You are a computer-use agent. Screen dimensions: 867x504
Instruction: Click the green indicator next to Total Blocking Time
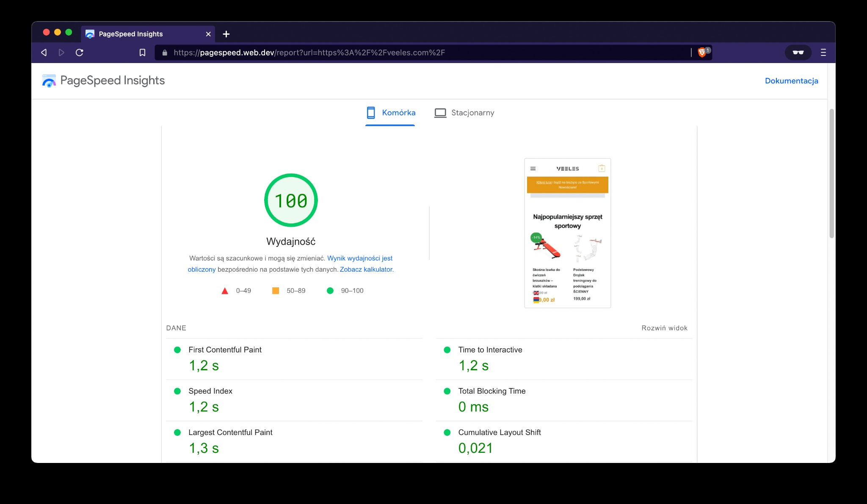pos(447,391)
